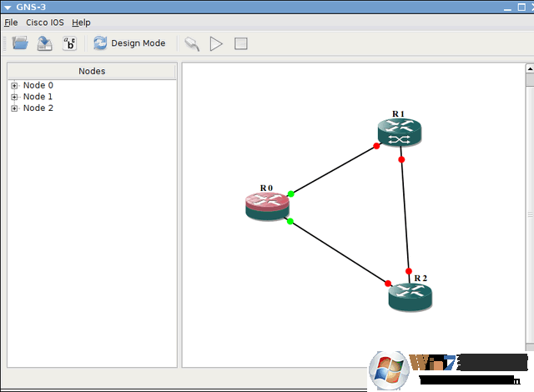The height and width of the screenshot is (392, 534).
Task: Maximize the GNS-3 window
Action: click(x=521, y=8)
